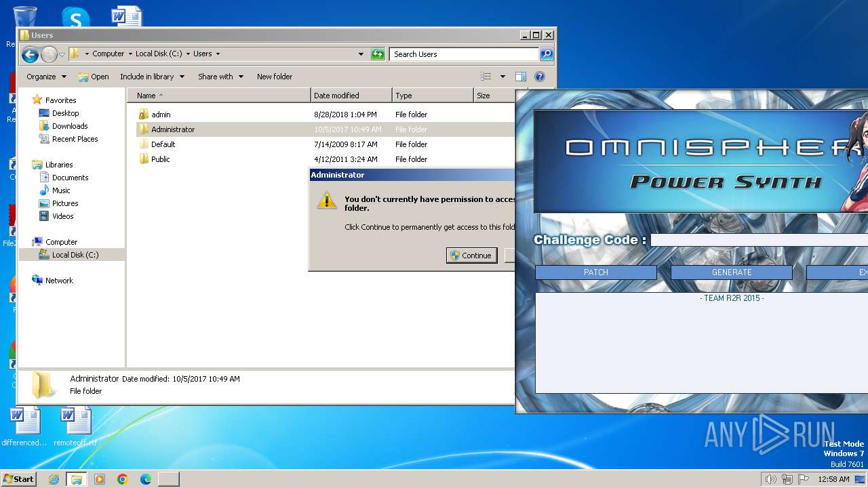Open the views options dropdown arrow
The width and height of the screenshot is (868, 488).
tap(502, 77)
